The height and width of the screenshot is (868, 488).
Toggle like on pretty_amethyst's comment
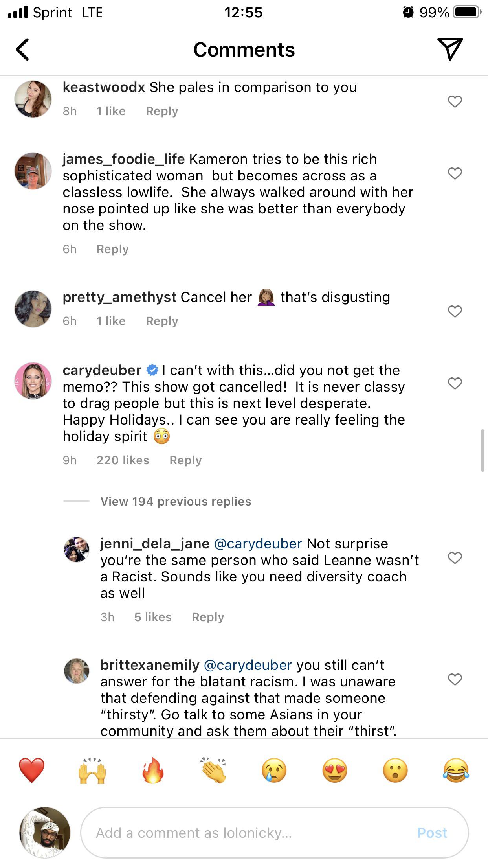[455, 311]
